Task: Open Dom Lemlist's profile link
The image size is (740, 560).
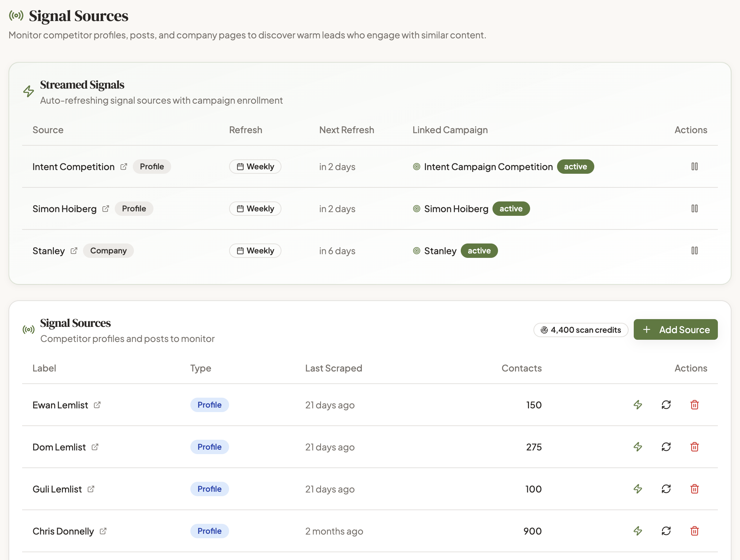Action: tap(95, 447)
